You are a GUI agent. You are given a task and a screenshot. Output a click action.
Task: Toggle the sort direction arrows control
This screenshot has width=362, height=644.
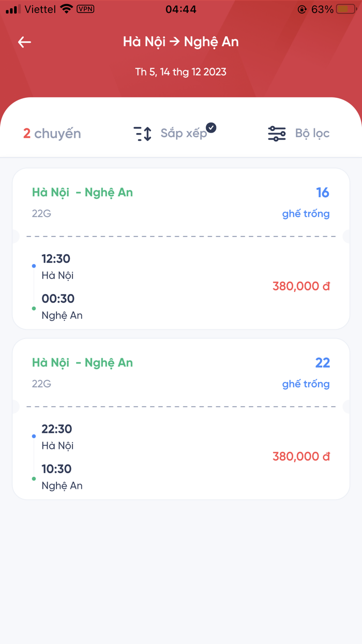142,133
